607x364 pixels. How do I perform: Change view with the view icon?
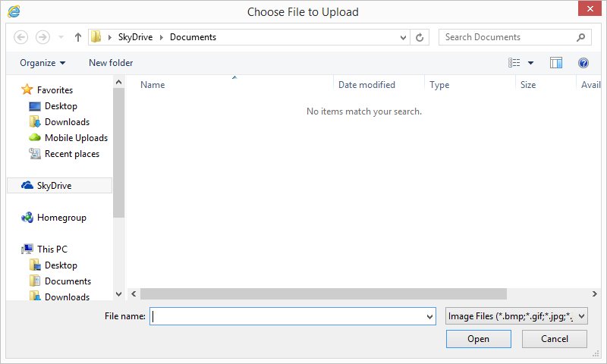pos(514,63)
